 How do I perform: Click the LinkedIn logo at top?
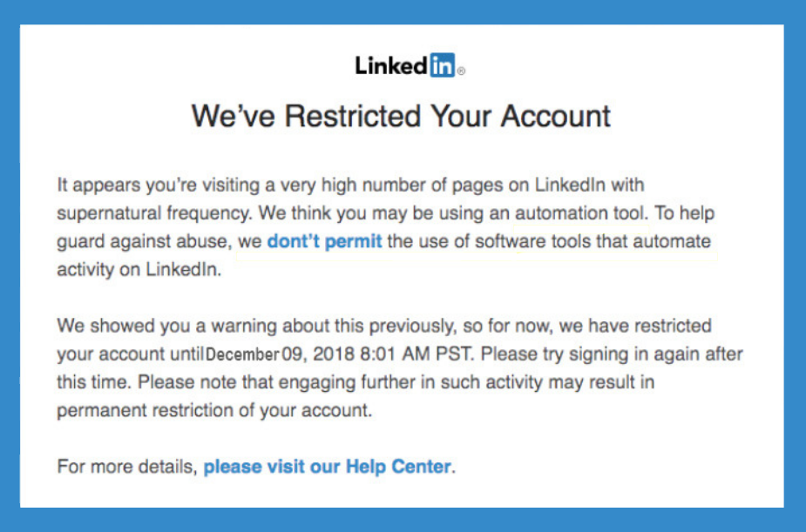pyautogui.click(x=404, y=65)
